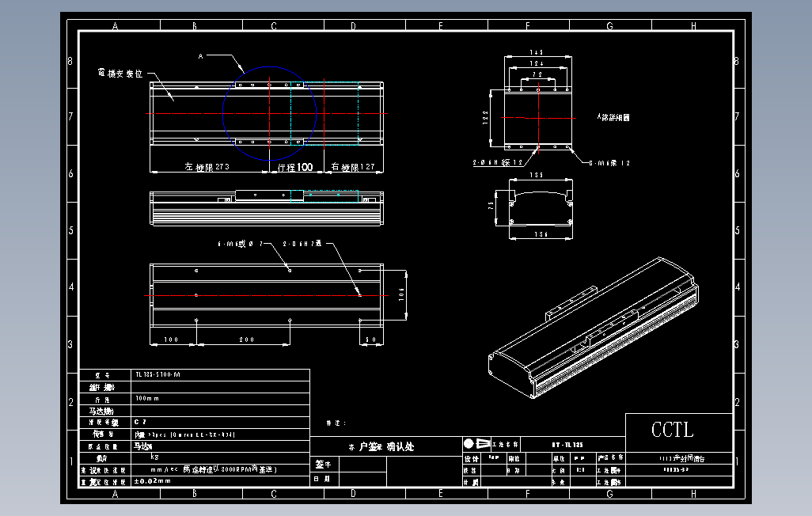Click the 日期 date label beside the signature box

[321, 480]
